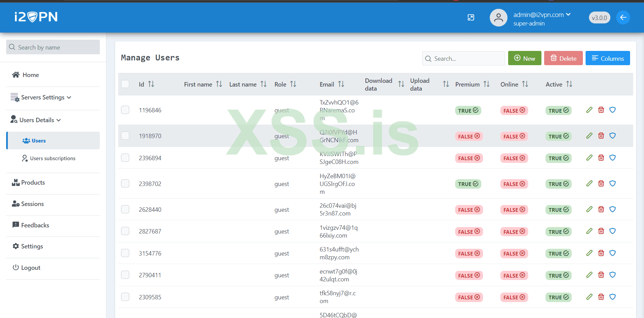Screen dimensions: 644x318
Task: Delete user 2309585 with trash icon
Action: [x=601, y=297]
